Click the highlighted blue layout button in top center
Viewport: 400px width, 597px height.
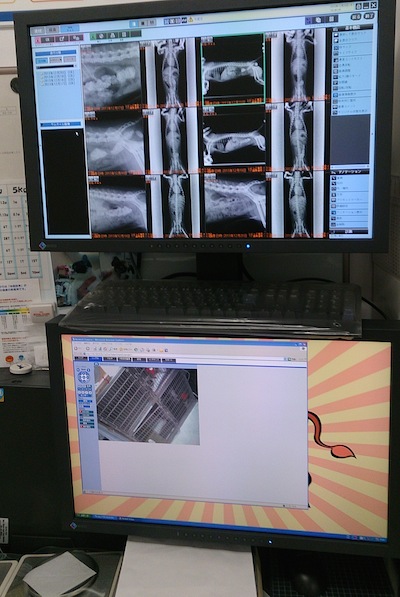click(x=134, y=24)
